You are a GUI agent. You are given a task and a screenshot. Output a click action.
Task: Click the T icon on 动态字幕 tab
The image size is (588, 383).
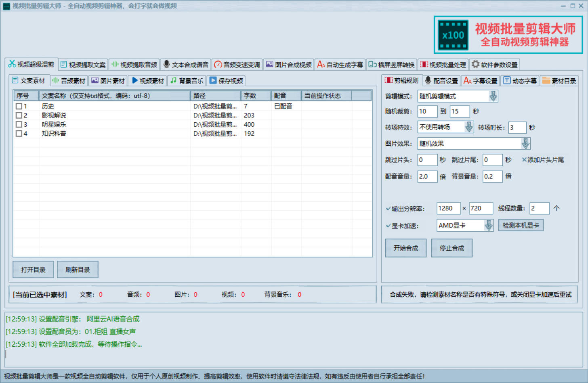507,80
